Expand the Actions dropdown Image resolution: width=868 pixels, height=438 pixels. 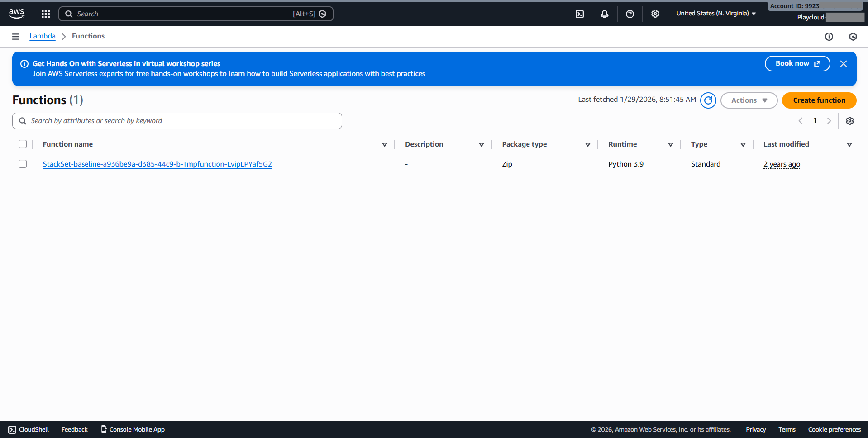click(749, 100)
